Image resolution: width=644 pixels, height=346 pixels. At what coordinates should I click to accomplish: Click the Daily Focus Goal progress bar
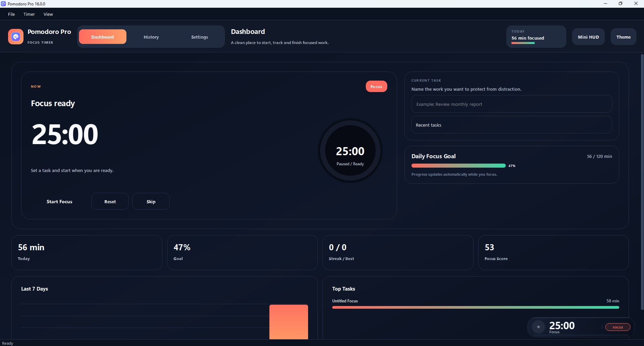pos(458,166)
